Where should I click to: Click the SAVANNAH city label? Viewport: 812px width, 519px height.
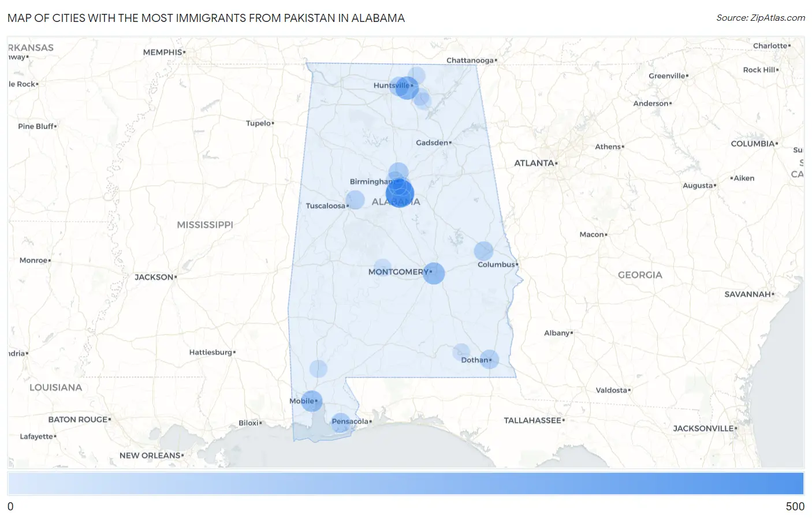(x=748, y=294)
